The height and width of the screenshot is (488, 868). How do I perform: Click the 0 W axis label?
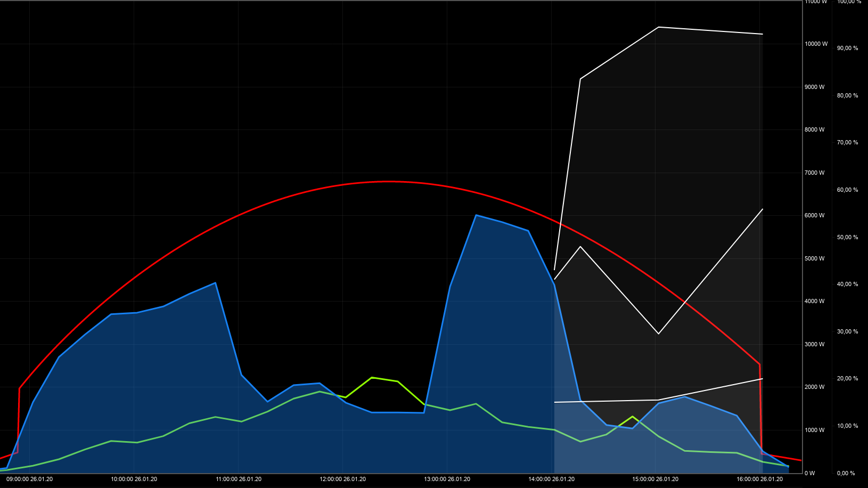809,473
